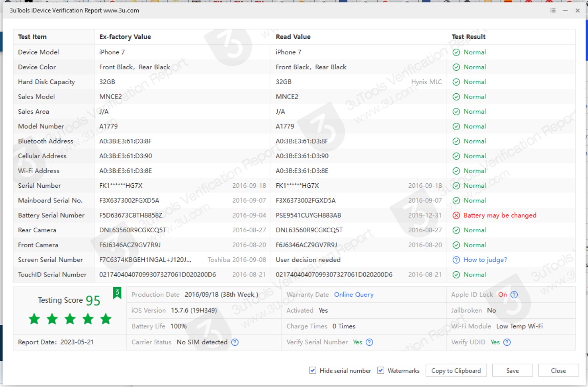The height and width of the screenshot is (387, 588).
Task: Click the help icon next to Verify UDID
Action: (x=507, y=342)
